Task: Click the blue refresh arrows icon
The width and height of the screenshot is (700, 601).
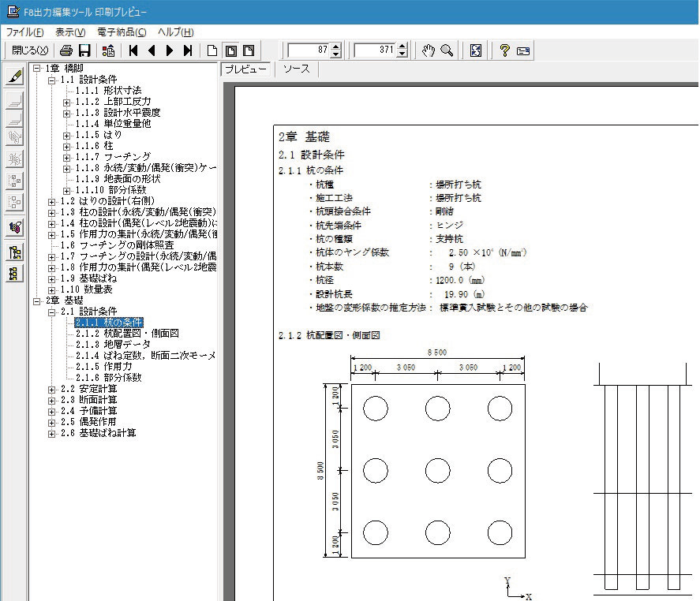Action: pyautogui.click(x=476, y=50)
